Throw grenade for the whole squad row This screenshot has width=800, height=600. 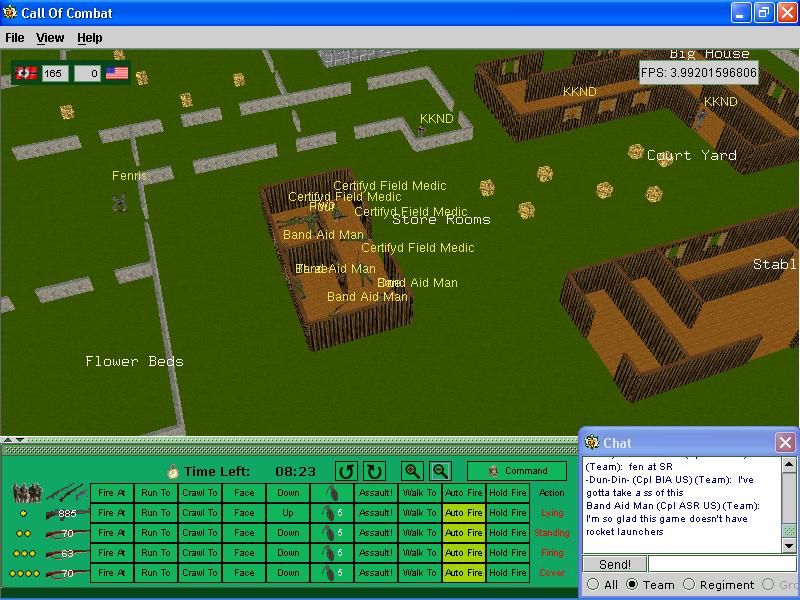(332, 493)
